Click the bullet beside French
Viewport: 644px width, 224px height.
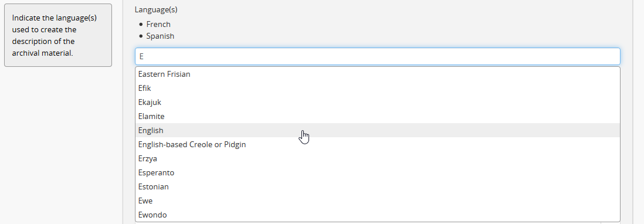[141, 25]
